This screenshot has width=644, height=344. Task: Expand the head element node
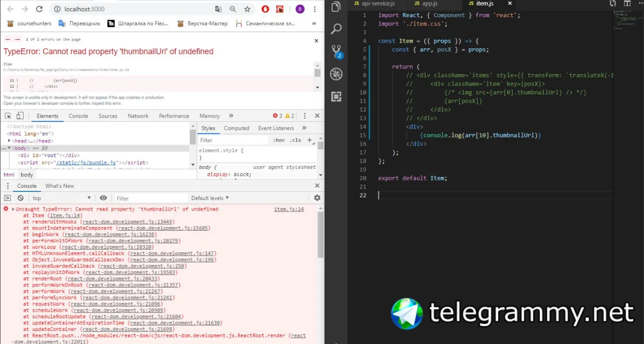[10, 141]
